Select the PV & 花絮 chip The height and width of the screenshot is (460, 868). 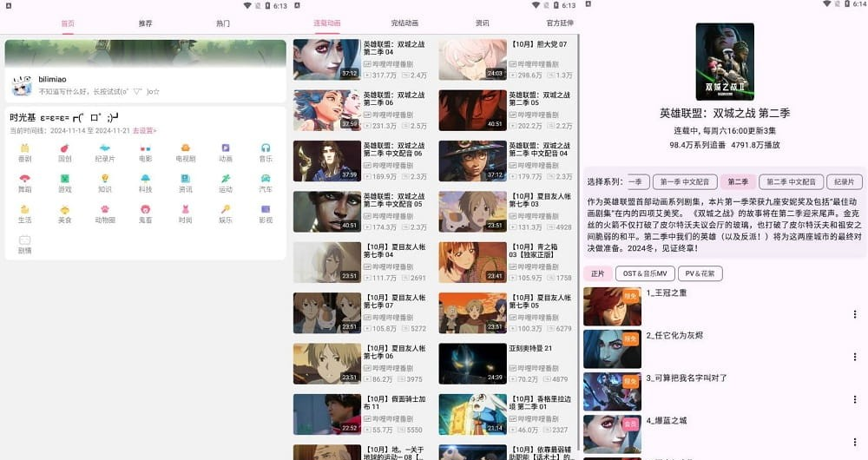click(700, 273)
